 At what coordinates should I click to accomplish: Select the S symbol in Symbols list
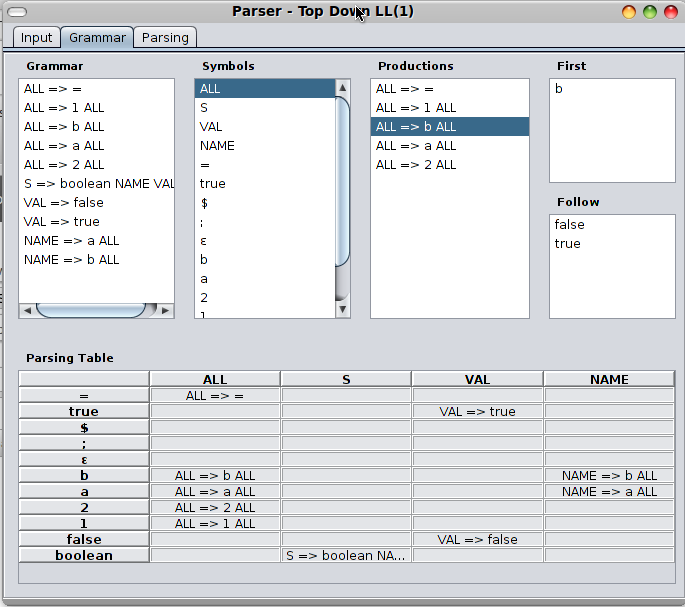265,108
